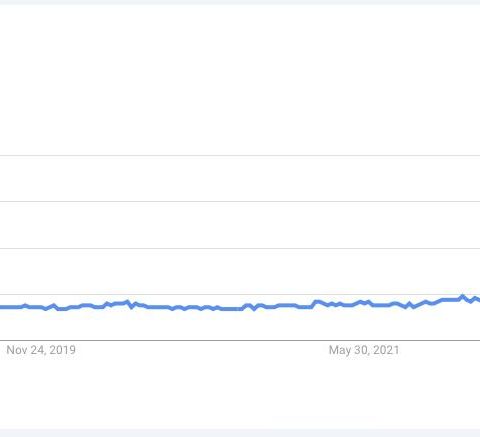This screenshot has height=437, width=480.
Task: Click the gridline just above the trend line
Action: tap(240, 294)
